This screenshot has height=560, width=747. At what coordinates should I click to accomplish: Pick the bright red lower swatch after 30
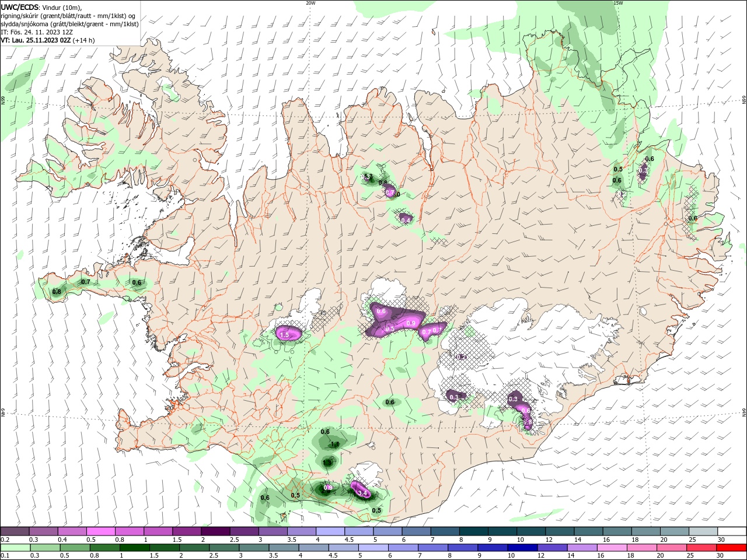(x=731, y=548)
